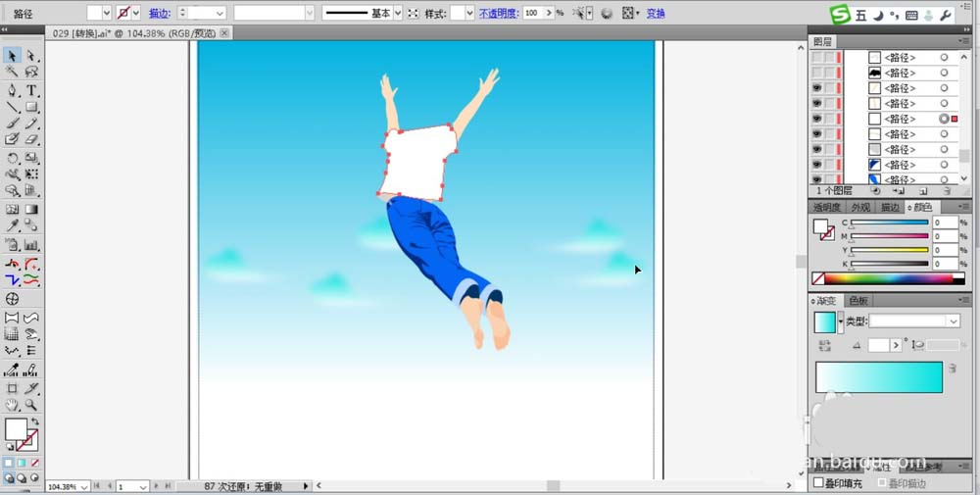Hide the selected path layer's eye icon
Image resolution: width=980 pixels, height=495 pixels.
(x=817, y=119)
